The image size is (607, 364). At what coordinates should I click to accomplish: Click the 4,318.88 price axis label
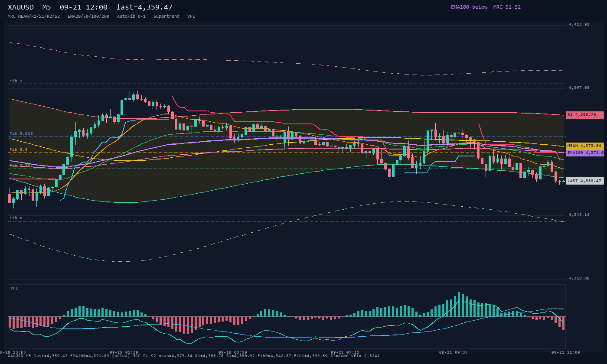579,279
